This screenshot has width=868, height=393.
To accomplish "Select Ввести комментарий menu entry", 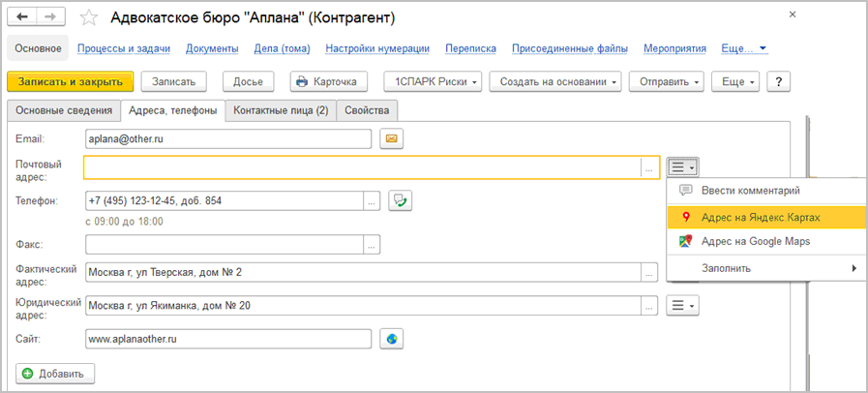I will point(750,191).
